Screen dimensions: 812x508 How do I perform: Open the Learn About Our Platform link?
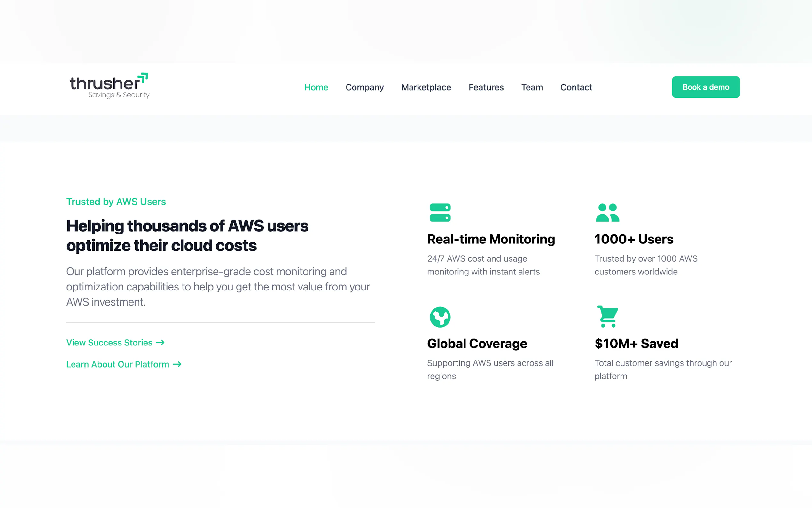pos(118,365)
